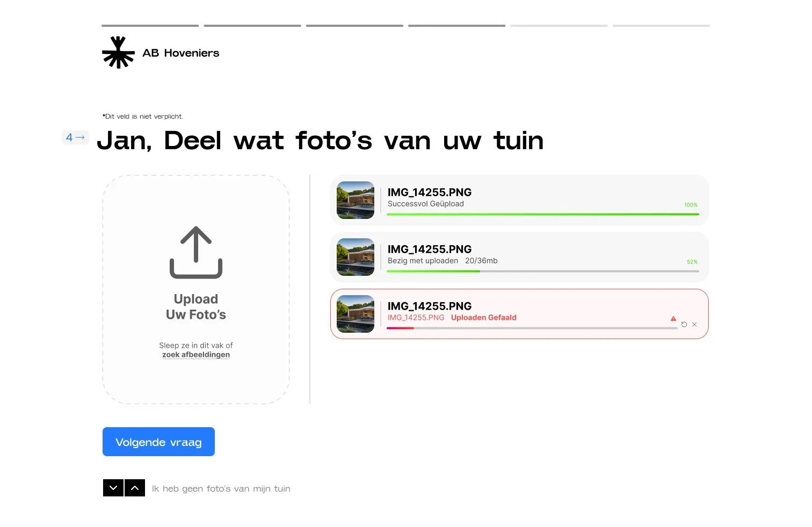
Task: Open thumbnail of the Successvol Geüpload image
Action: click(356, 200)
